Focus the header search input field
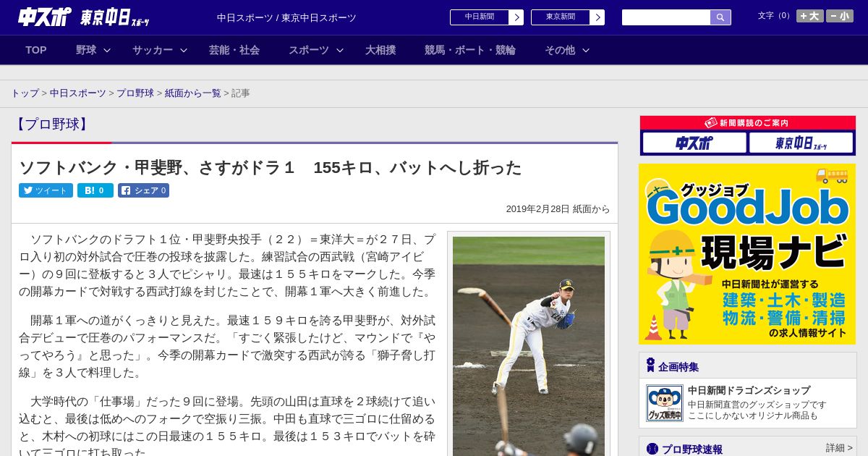This screenshot has height=456, width=868. (x=666, y=17)
